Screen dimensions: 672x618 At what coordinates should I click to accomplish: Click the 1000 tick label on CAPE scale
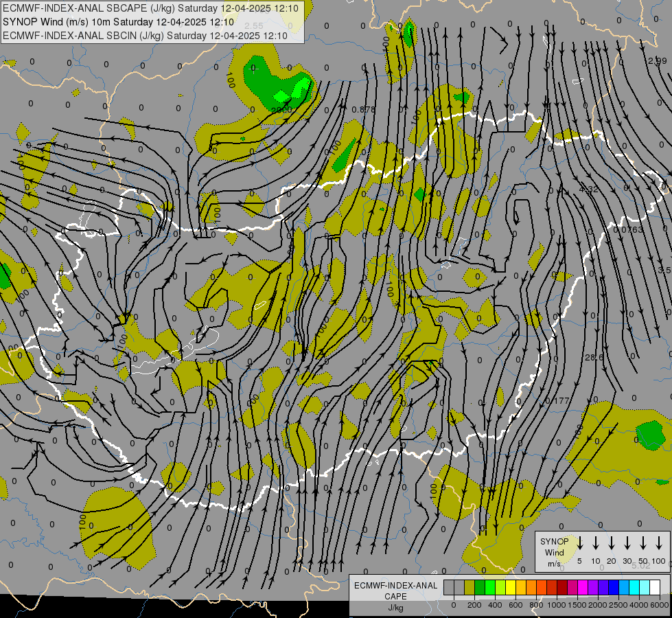coord(557,605)
